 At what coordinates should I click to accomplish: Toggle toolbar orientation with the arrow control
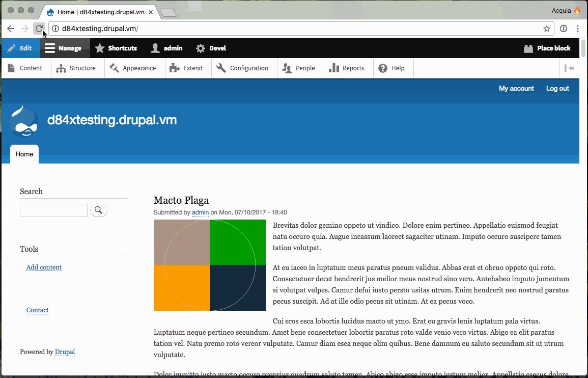(570, 68)
